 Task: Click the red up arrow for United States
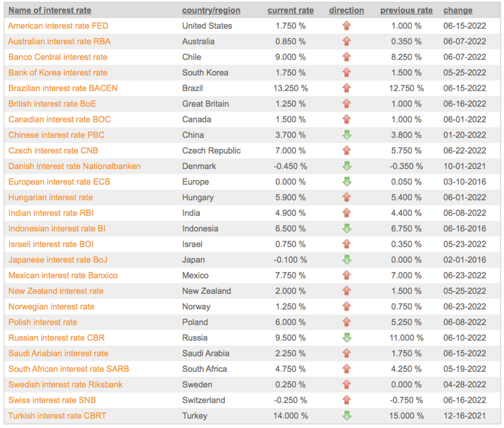click(346, 25)
